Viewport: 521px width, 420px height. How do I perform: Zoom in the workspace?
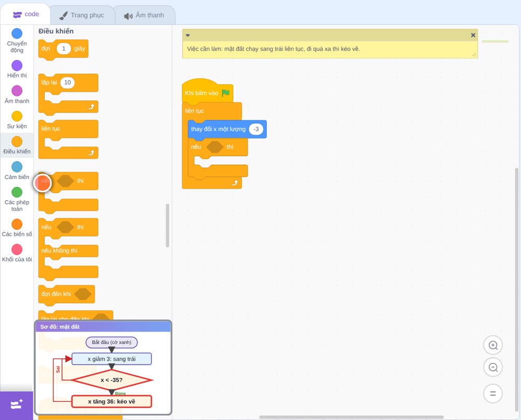[493, 345]
